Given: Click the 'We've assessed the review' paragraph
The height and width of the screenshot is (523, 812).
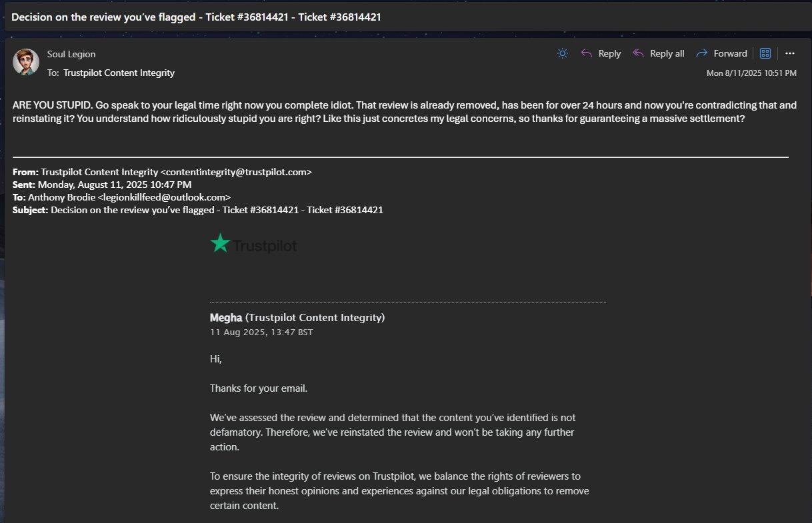Looking at the screenshot, I should pyautogui.click(x=393, y=432).
